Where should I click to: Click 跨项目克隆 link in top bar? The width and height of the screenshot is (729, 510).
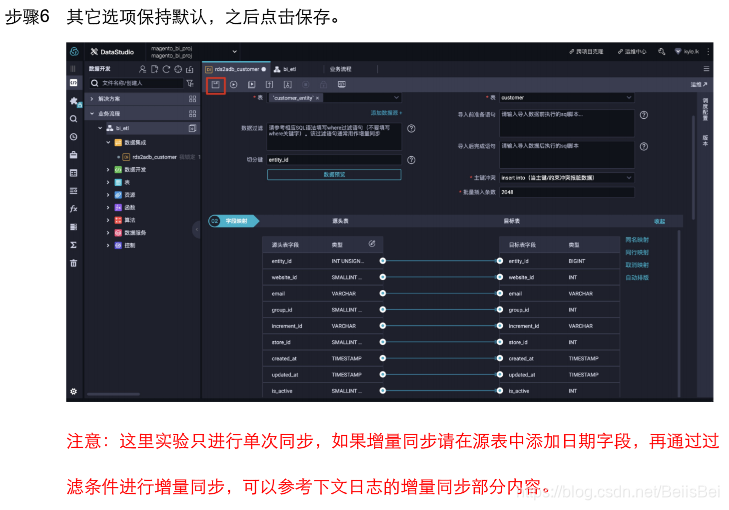(x=586, y=52)
